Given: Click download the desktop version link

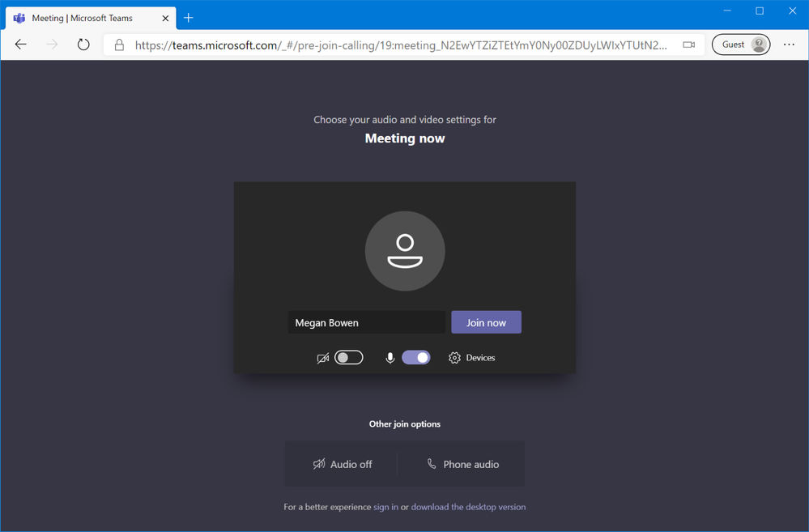Looking at the screenshot, I should pos(468,507).
